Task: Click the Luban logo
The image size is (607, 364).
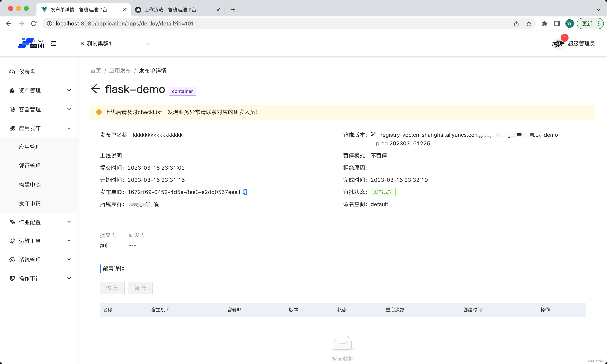Action: [x=31, y=43]
